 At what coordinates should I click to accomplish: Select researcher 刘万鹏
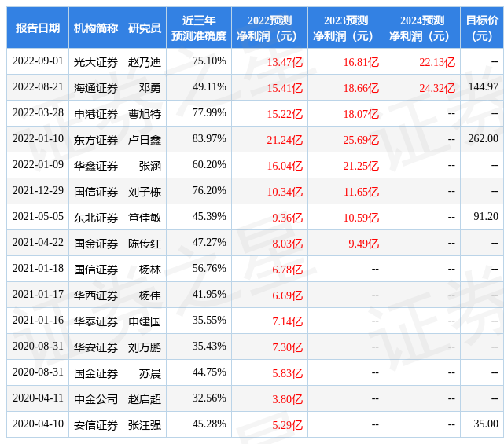(145, 348)
